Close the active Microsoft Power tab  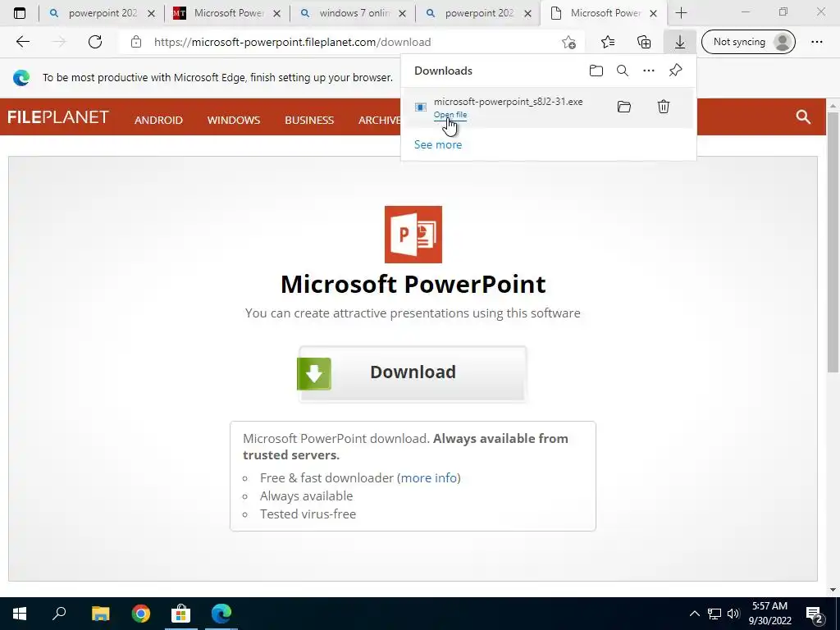pyautogui.click(x=653, y=14)
